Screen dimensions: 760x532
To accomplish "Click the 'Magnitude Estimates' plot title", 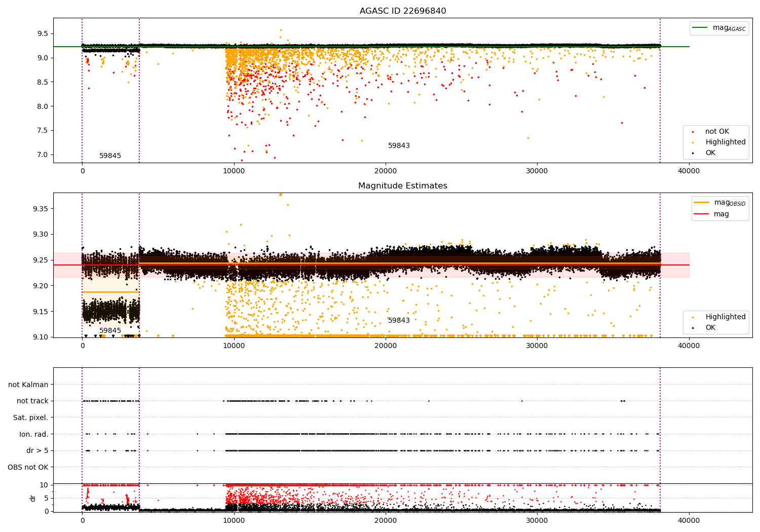I will 403,186.
